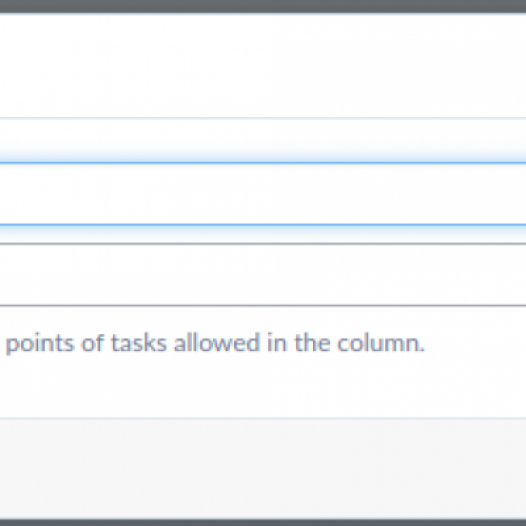Click the divider line above the footer
526x526 pixels.
[263, 418]
